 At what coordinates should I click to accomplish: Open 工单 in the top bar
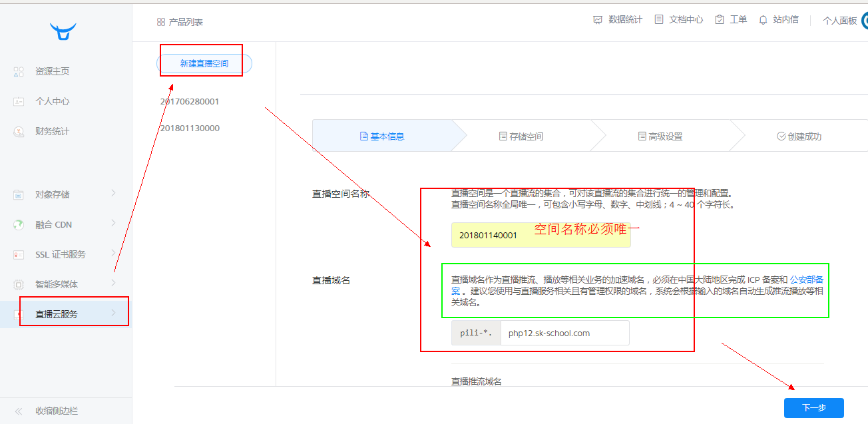point(731,20)
